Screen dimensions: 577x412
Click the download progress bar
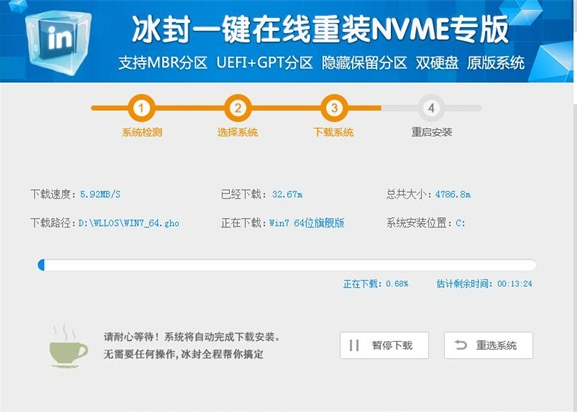pos(287,265)
